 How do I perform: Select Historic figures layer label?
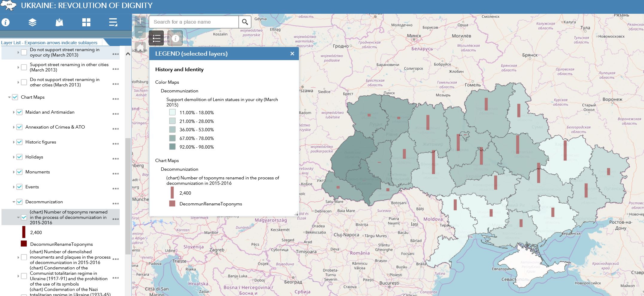click(x=41, y=142)
